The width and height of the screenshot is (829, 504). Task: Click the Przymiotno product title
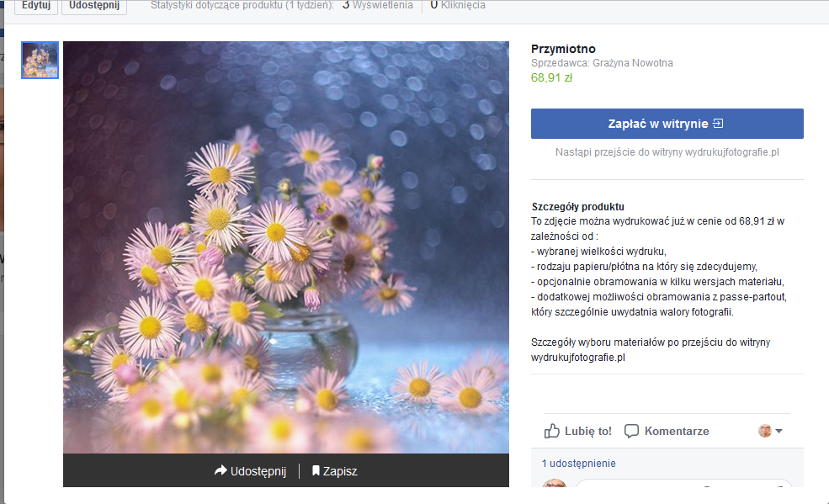pyautogui.click(x=563, y=49)
